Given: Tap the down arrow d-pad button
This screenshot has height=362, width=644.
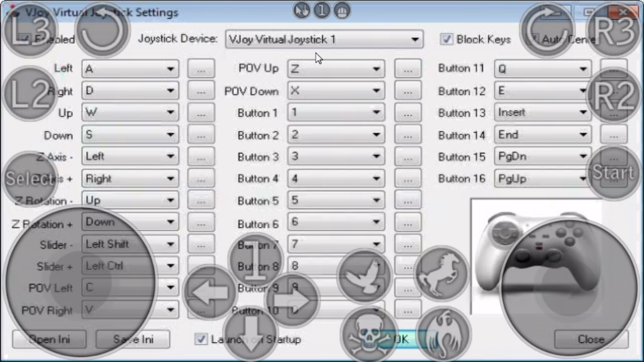Looking at the screenshot, I should [x=251, y=332].
